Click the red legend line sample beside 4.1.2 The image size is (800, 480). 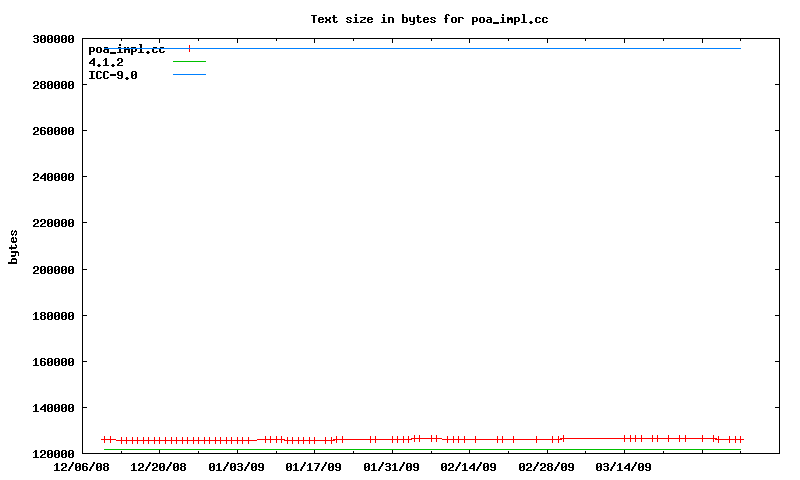[189, 62]
